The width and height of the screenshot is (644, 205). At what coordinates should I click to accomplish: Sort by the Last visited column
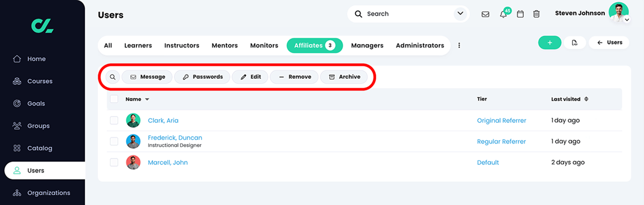[569, 99]
